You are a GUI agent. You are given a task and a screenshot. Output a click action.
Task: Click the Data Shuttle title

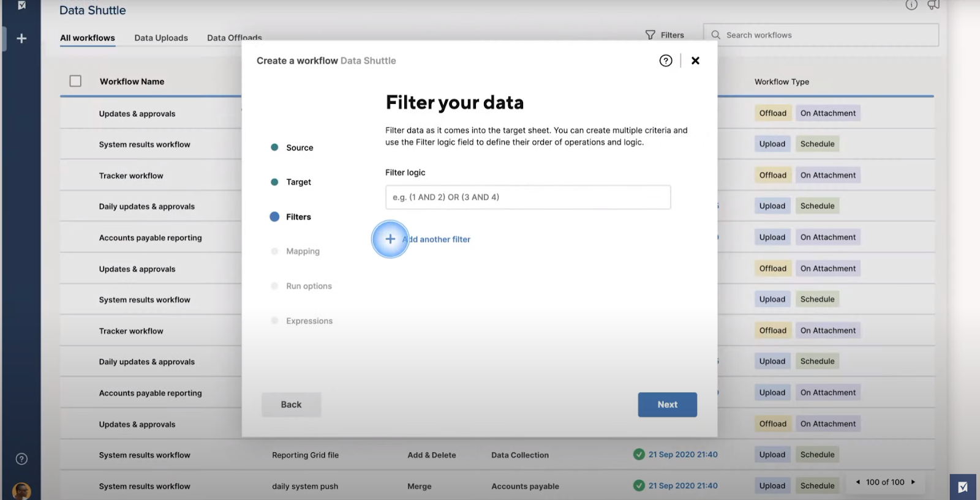[x=92, y=10]
